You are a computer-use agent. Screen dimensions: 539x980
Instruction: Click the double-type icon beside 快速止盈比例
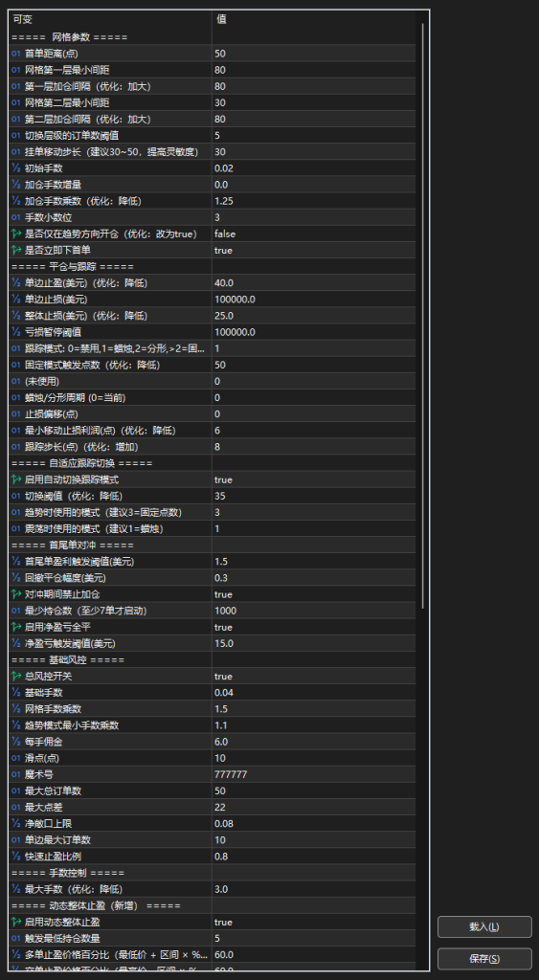click(x=16, y=857)
